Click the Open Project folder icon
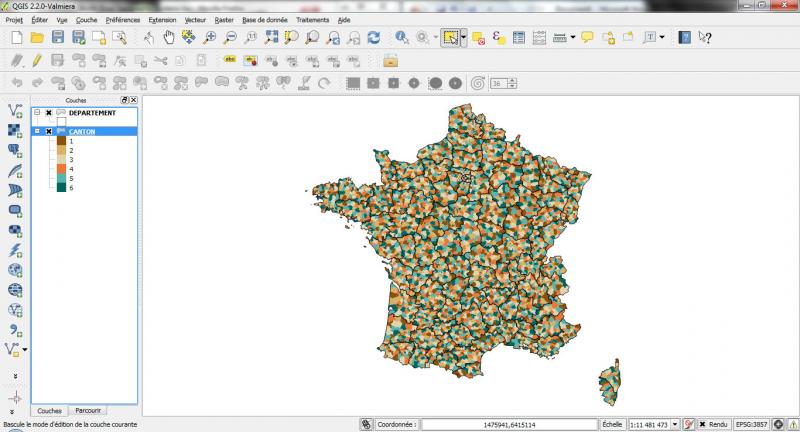Viewport: 800px width, 432px height. tap(37, 38)
